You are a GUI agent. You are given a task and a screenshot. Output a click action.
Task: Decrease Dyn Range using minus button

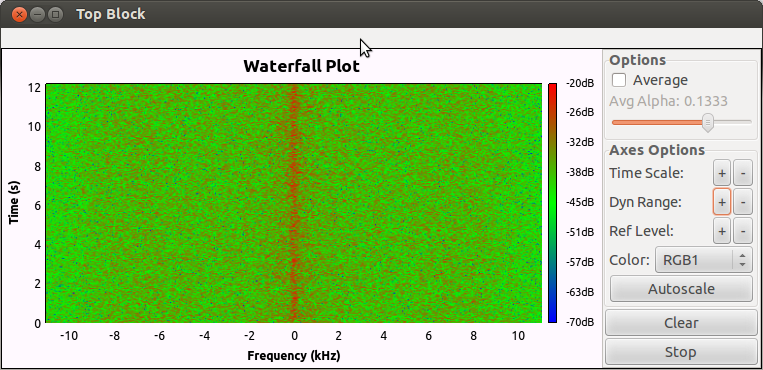click(743, 202)
